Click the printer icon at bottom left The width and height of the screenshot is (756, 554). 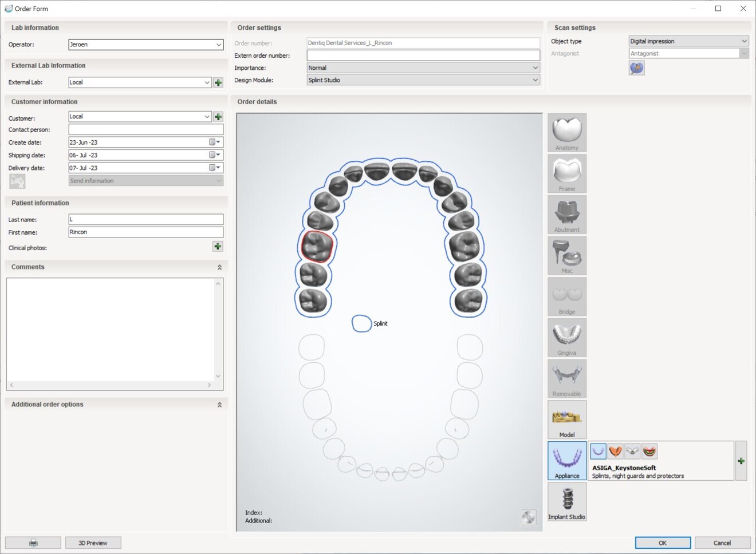tap(33, 542)
